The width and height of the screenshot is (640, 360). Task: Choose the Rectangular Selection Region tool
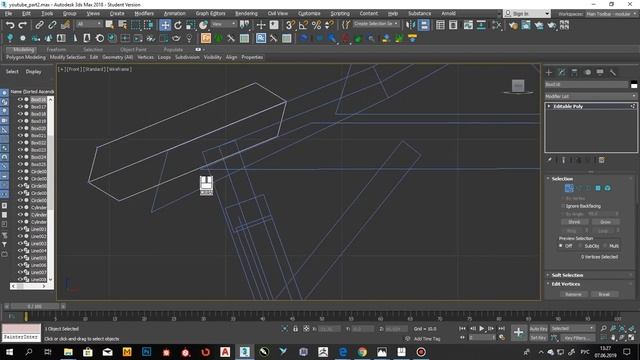coord(135,25)
